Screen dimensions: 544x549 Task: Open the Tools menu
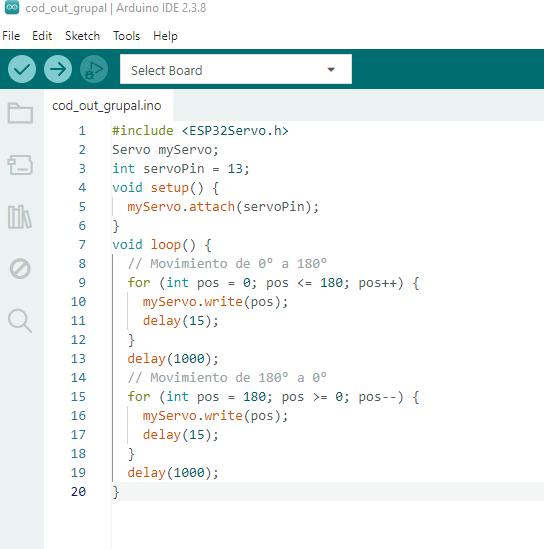pyautogui.click(x=126, y=36)
